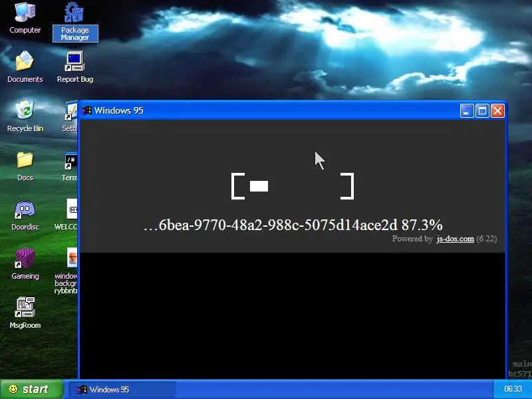
Task: Click the Windows 95 window title text
Action: 119,110
